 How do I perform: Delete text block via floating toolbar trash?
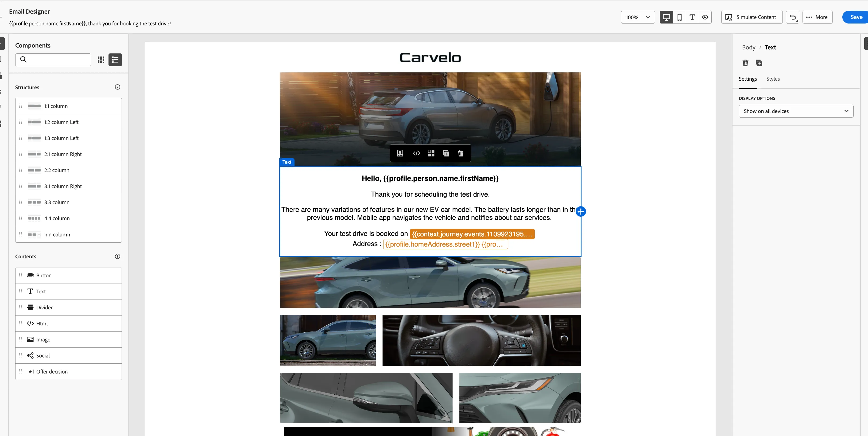[x=461, y=153]
